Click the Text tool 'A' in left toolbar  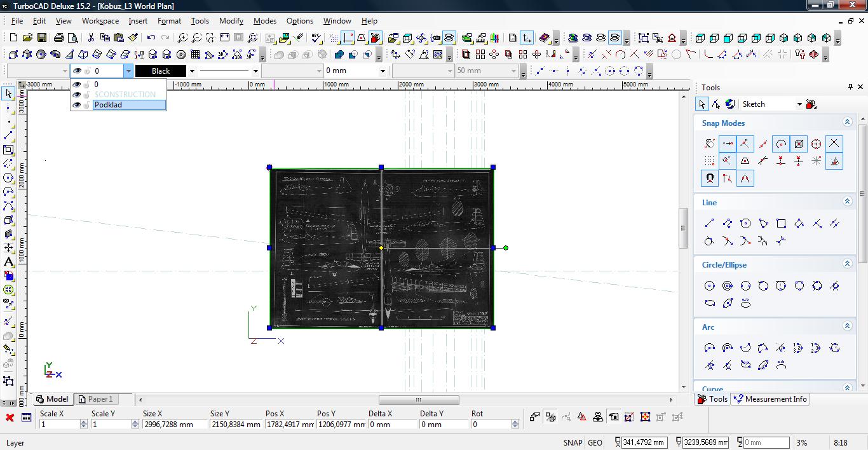pos(8,262)
